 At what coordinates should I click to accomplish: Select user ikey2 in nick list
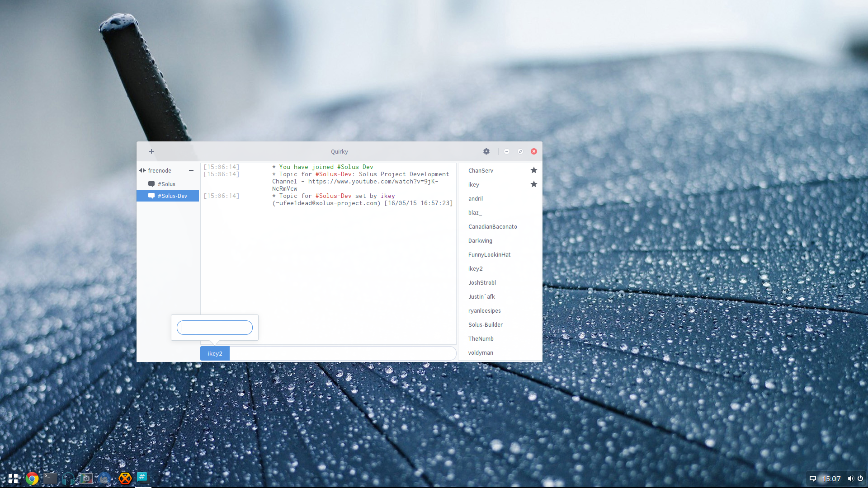point(500,268)
